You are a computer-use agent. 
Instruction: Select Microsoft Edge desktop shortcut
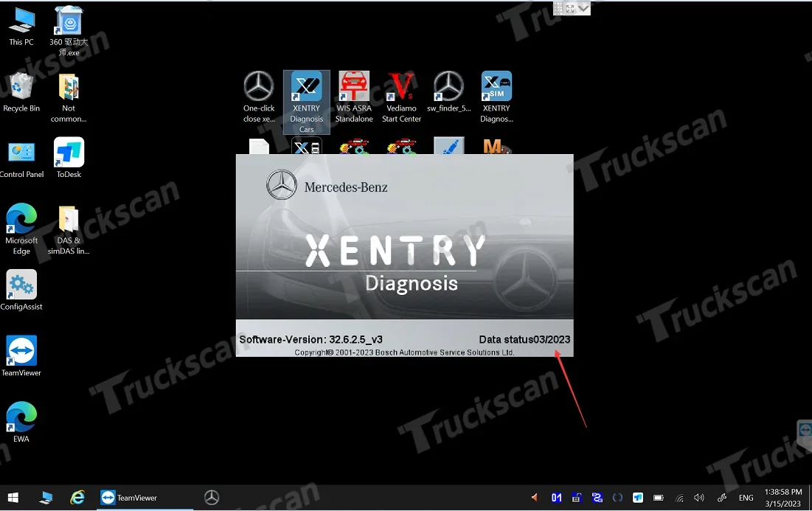21,229
